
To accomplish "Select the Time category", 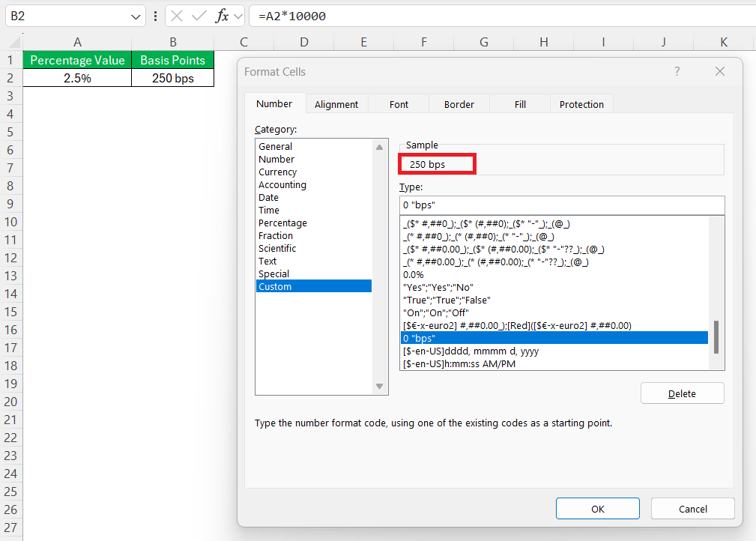I will pyautogui.click(x=314, y=211).
